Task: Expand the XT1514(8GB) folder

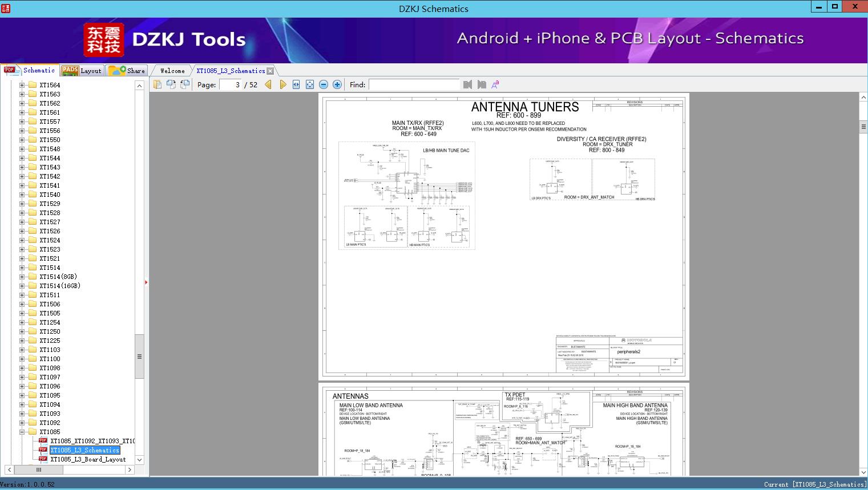Action: point(22,277)
